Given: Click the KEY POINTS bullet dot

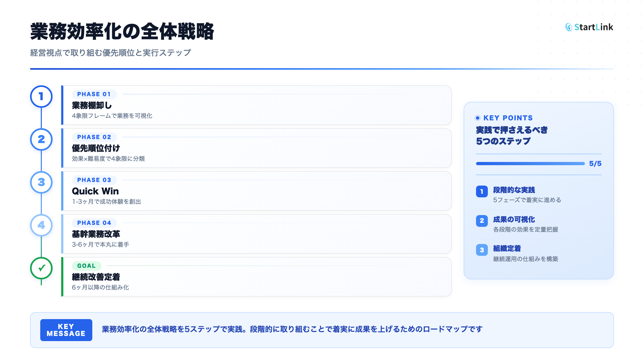Looking at the screenshot, I should point(478,118).
